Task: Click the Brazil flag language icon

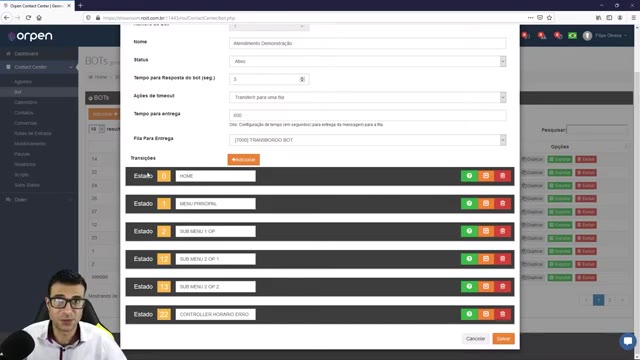Action: tap(572, 36)
